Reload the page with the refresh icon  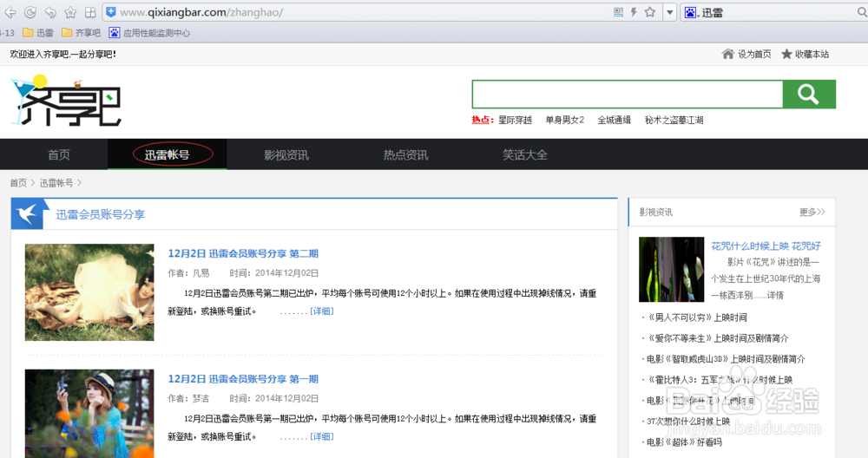point(30,12)
